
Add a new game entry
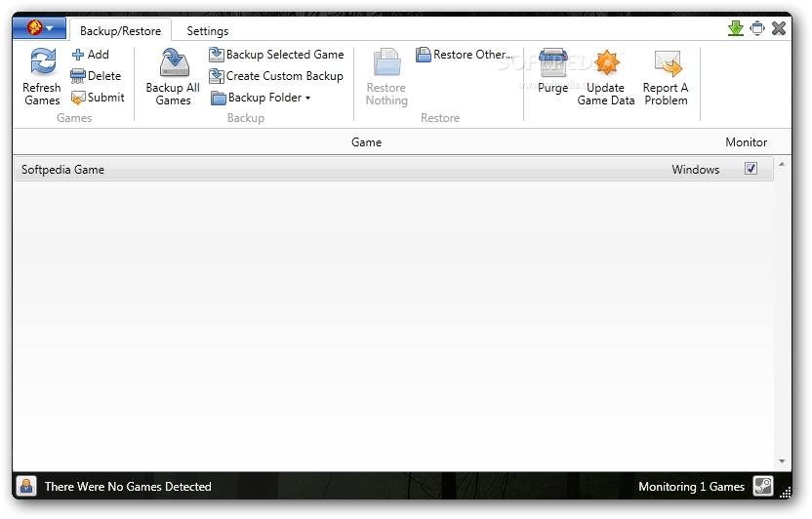point(91,55)
